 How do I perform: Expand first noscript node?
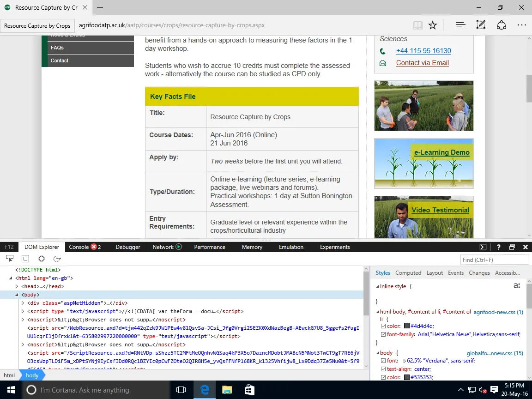23,320
